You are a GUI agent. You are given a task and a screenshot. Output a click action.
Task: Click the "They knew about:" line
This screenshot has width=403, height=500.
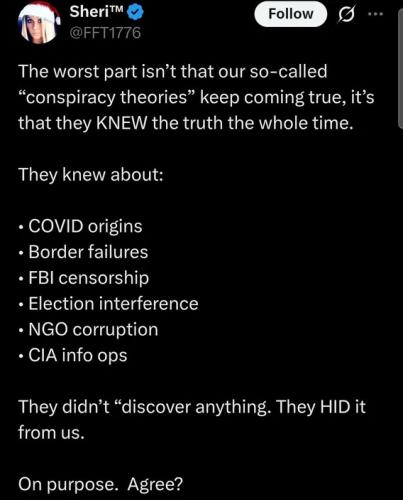tap(91, 175)
